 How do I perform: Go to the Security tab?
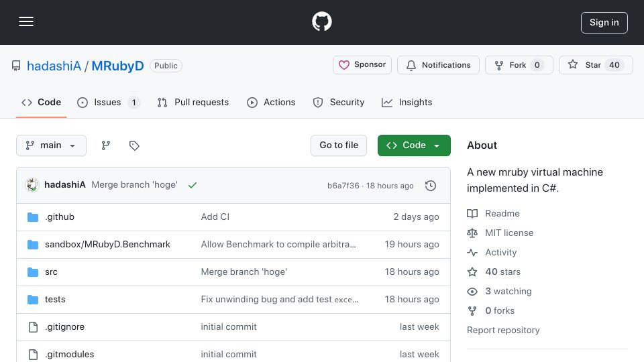click(x=339, y=102)
